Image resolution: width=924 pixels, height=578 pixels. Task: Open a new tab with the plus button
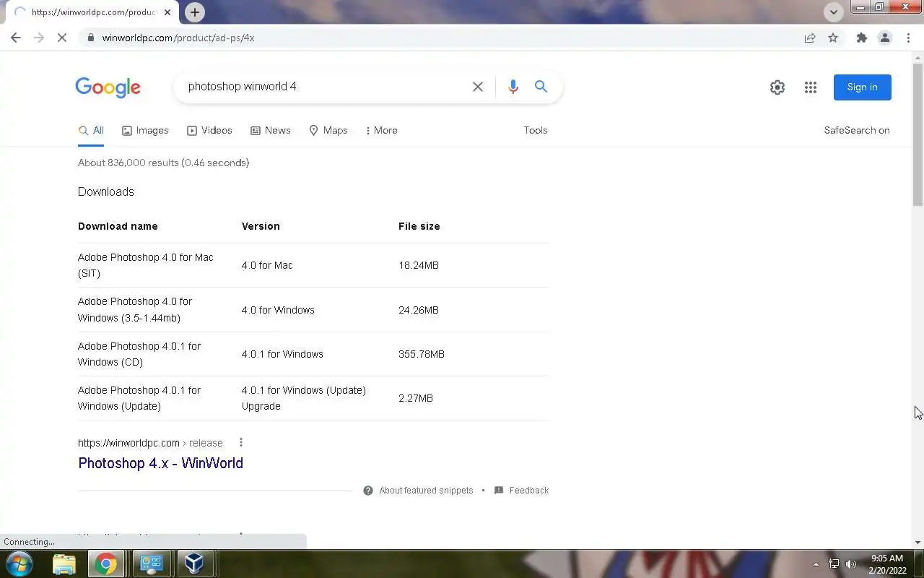[194, 12]
